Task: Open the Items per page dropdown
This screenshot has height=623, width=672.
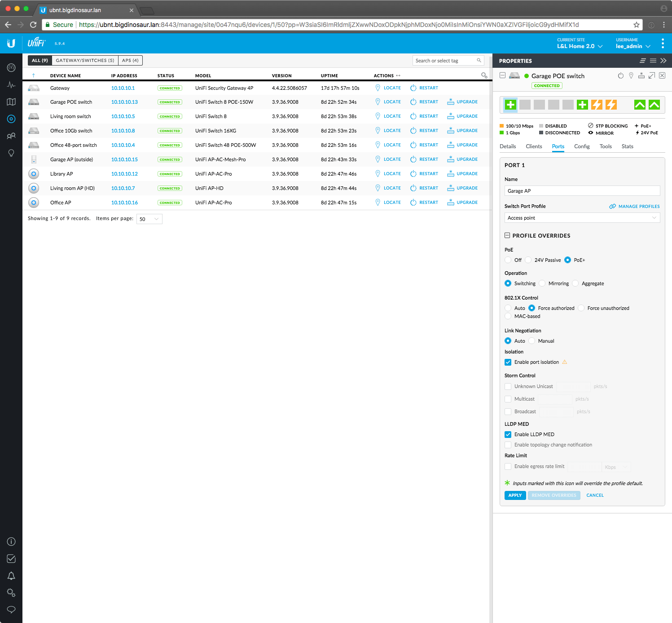Action: click(149, 219)
